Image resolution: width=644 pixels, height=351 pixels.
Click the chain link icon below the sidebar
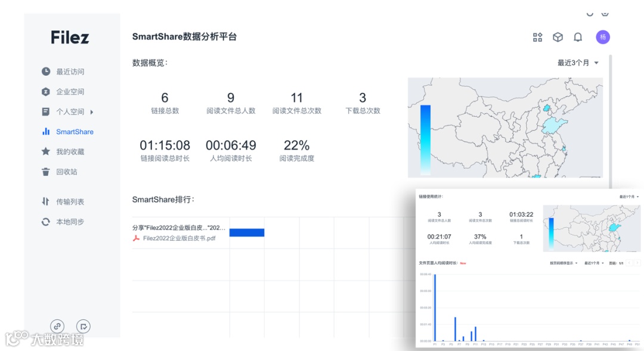click(57, 327)
